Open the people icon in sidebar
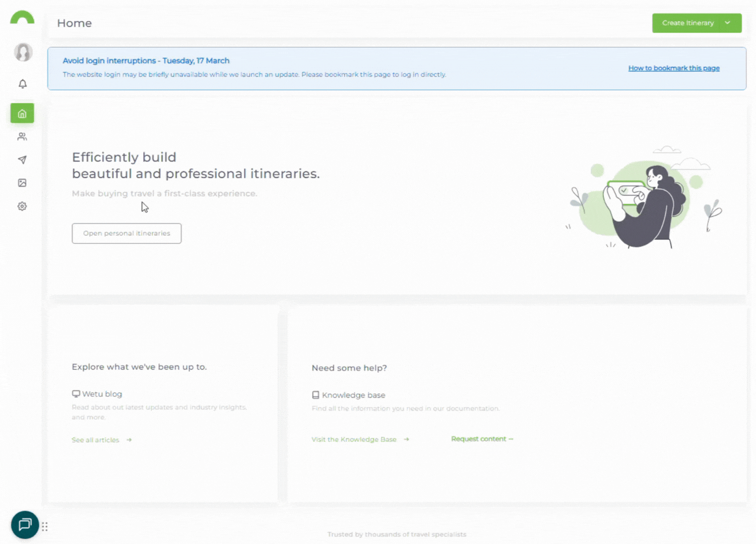This screenshot has height=544, width=756. click(22, 137)
